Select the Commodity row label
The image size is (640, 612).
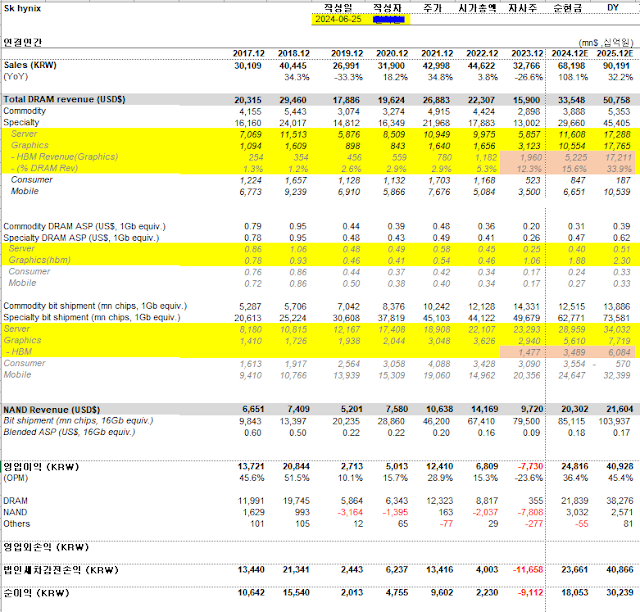[x=24, y=111]
